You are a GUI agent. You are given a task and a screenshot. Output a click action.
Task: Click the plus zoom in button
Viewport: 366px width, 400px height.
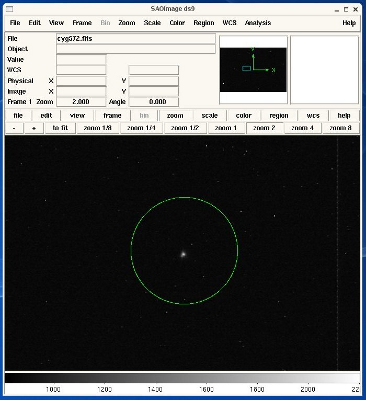(34, 128)
